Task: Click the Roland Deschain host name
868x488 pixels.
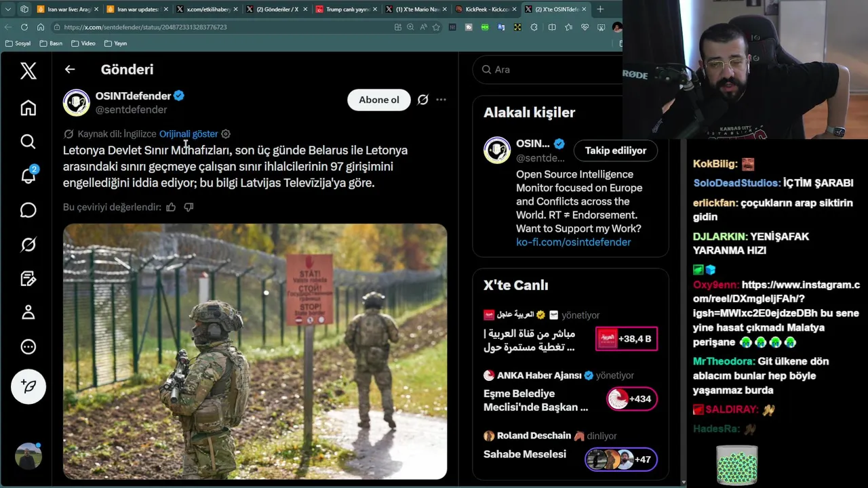Action: pyautogui.click(x=534, y=436)
